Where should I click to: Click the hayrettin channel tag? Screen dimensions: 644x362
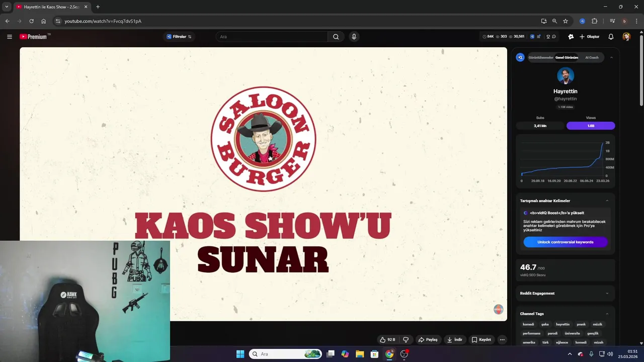(562, 324)
